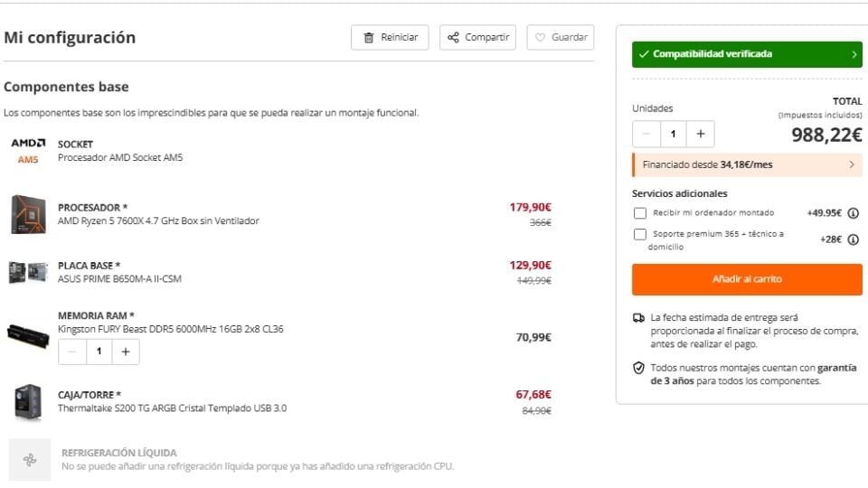Enable Recibir mi ordenador montado checkbox

click(x=640, y=213)
